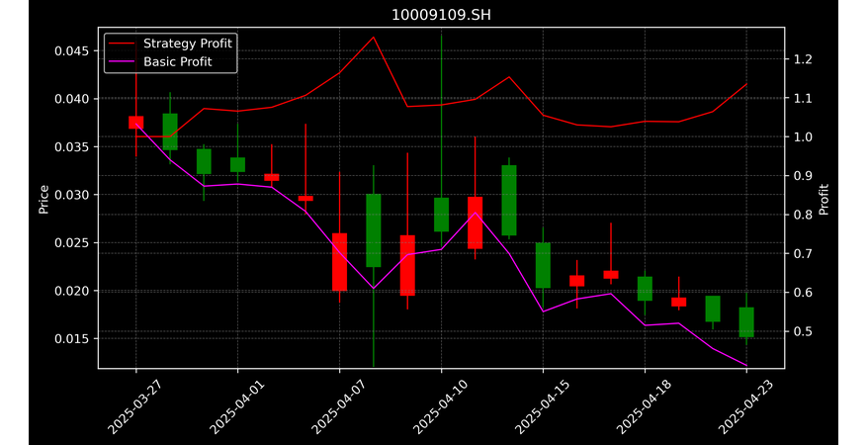Viewport: 868px width, 445px height.
Task: Click the 0.7 profit tick label
Action: pyautogui.click(x=802, y=253)
